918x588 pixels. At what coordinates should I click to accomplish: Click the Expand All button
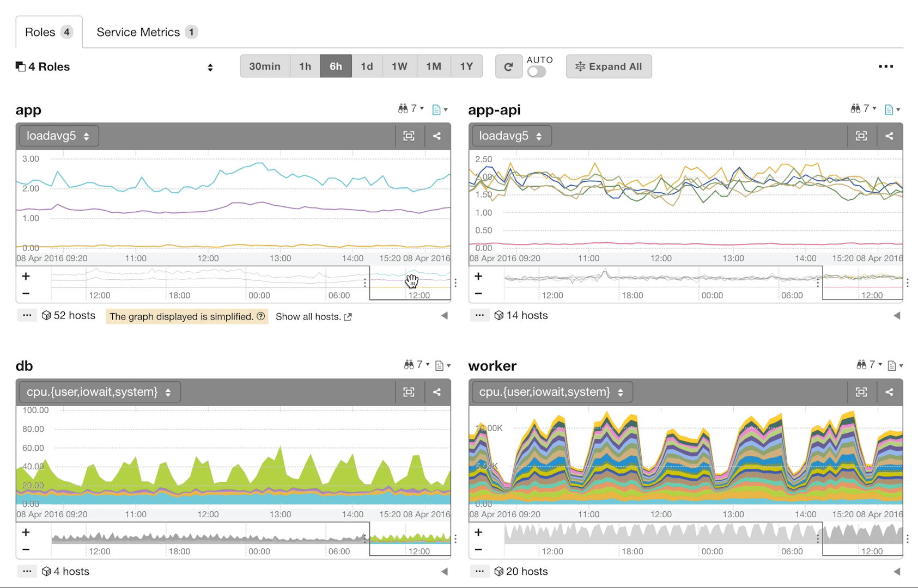[x=609, y=66]
